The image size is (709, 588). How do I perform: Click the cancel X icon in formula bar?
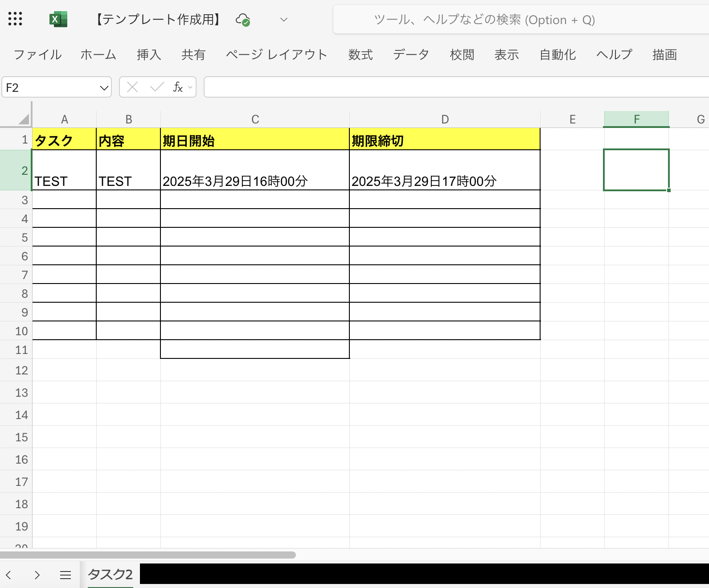(132, 87)
